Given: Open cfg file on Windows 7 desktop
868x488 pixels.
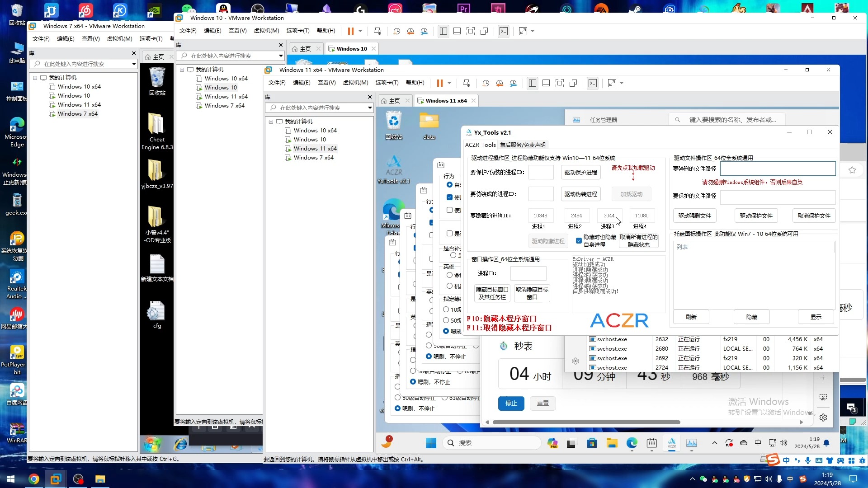Looking at the screenshot, I should [x=157, y=315].
